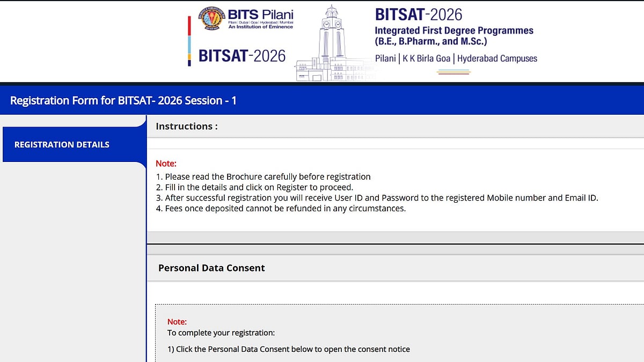Click instruction 4 about fees not refunded
Image resolution: width=644 pixels, height=362 pixels.
pos(281,208)
